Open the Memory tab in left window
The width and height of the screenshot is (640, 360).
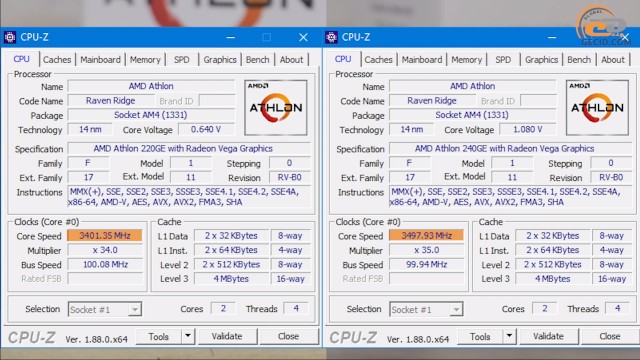145,60
